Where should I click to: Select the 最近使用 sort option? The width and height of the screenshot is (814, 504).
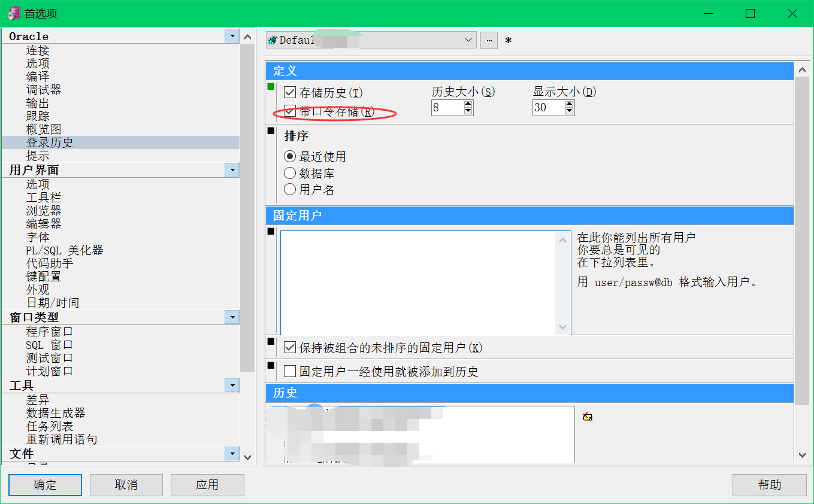pos(290,157)
